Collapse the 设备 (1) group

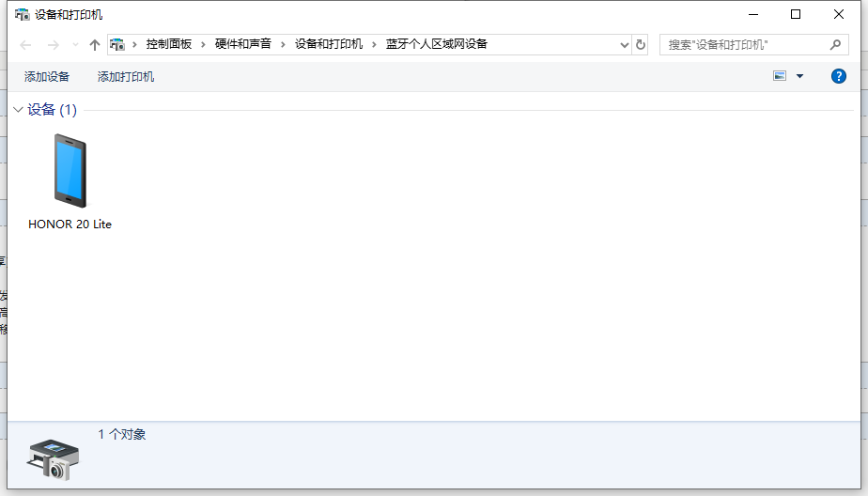(x=18, y=110)
